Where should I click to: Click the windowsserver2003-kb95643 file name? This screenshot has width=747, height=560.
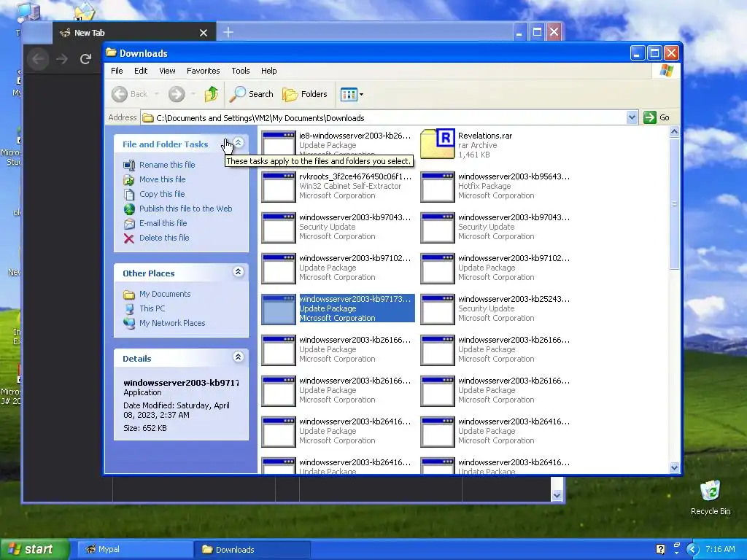click(514, 176)
